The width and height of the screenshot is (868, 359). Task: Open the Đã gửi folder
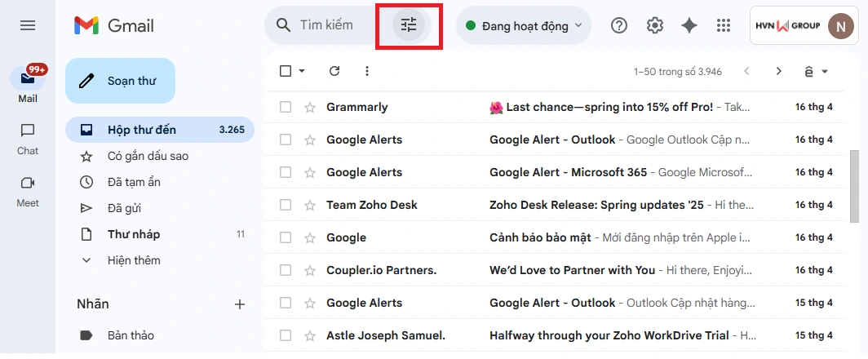(124, 208)
